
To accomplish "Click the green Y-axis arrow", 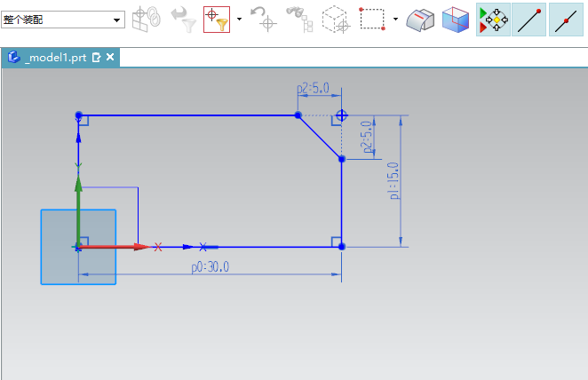I will coord(78,211).
